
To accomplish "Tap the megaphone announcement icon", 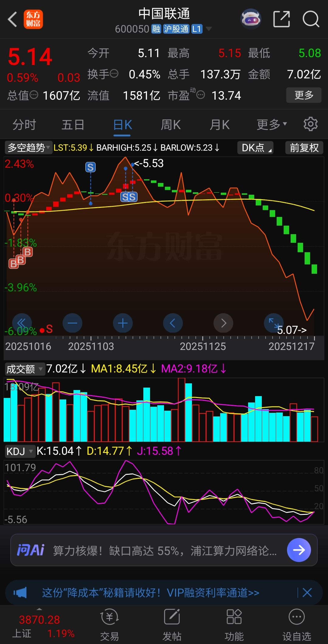I will (x=20, y=593).
